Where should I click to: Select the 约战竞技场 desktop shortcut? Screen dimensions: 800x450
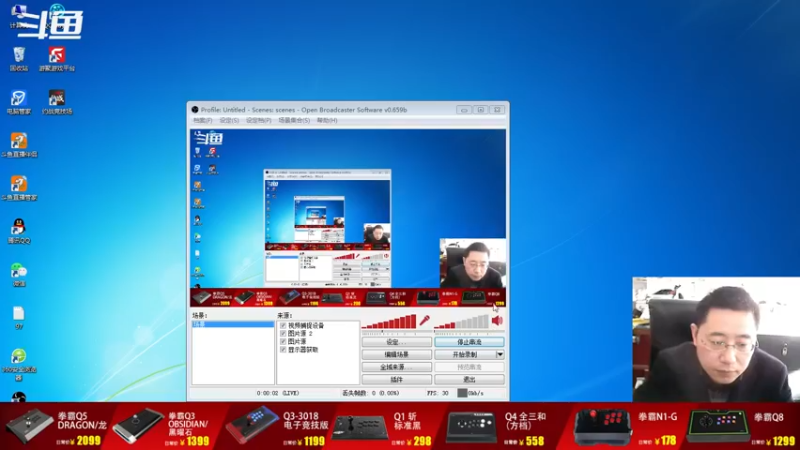[x=57, y=102]
